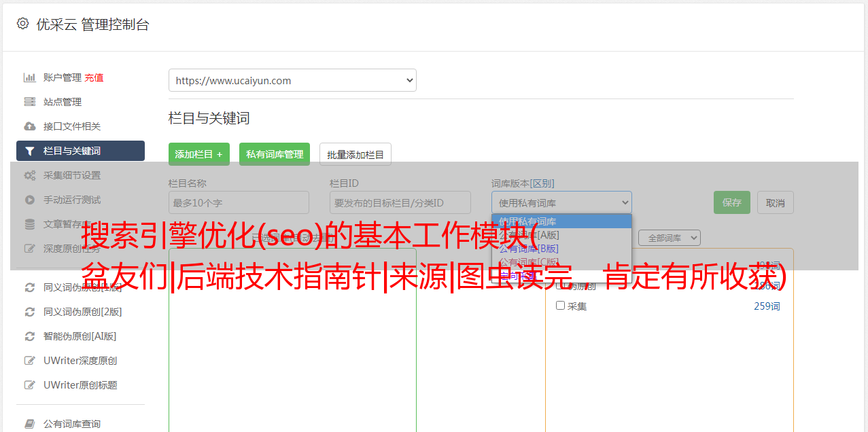Click the refresh icon for 同义词伪原创[2版]
The height and width of the screenshot is (432, 868).
[x=29, y=312]
